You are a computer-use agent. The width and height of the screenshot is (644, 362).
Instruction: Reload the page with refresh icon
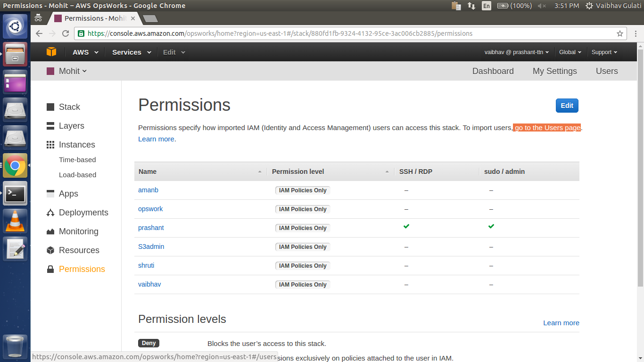pyautogui.click(x=66, y=33)
